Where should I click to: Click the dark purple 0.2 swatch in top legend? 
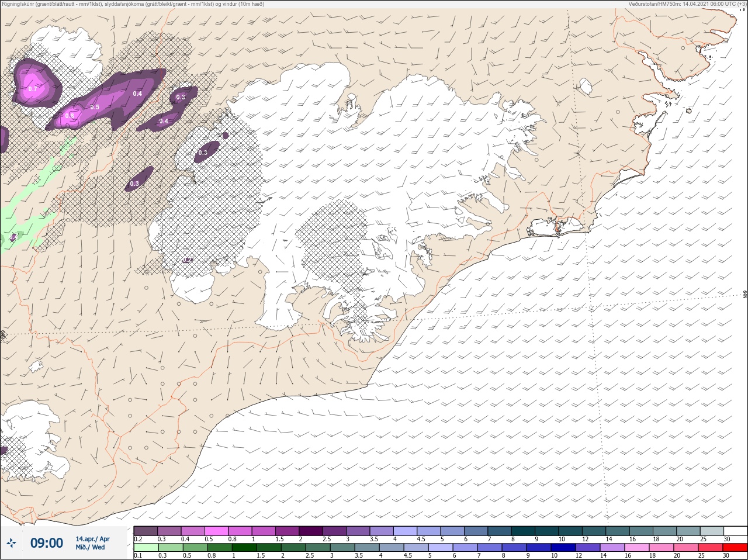coord(146,531)
